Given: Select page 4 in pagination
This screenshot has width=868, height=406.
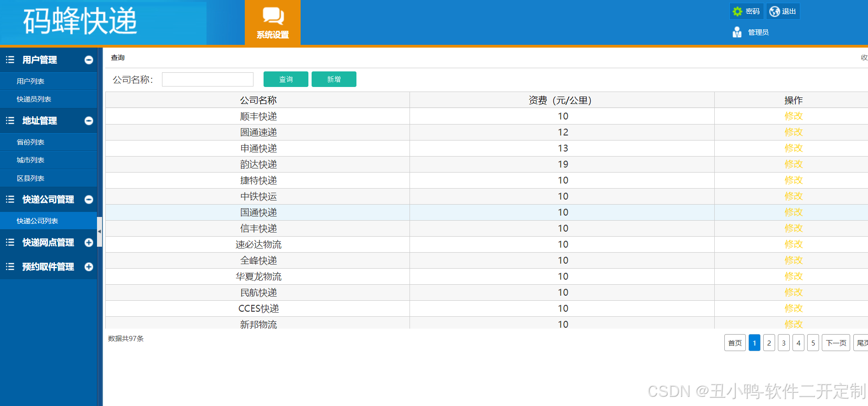Looking at the screenshot, I should pos(798,343).
